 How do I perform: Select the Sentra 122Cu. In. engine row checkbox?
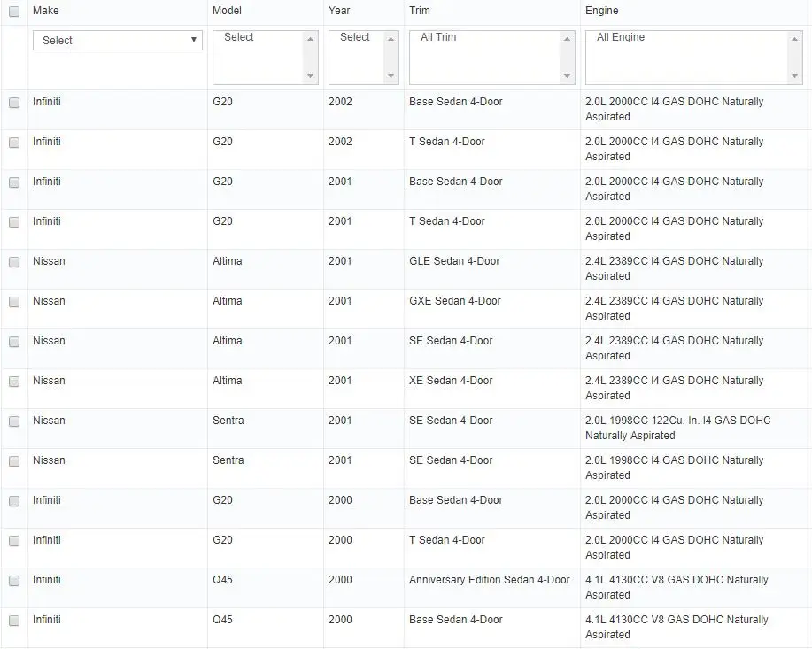click(14, 421)
